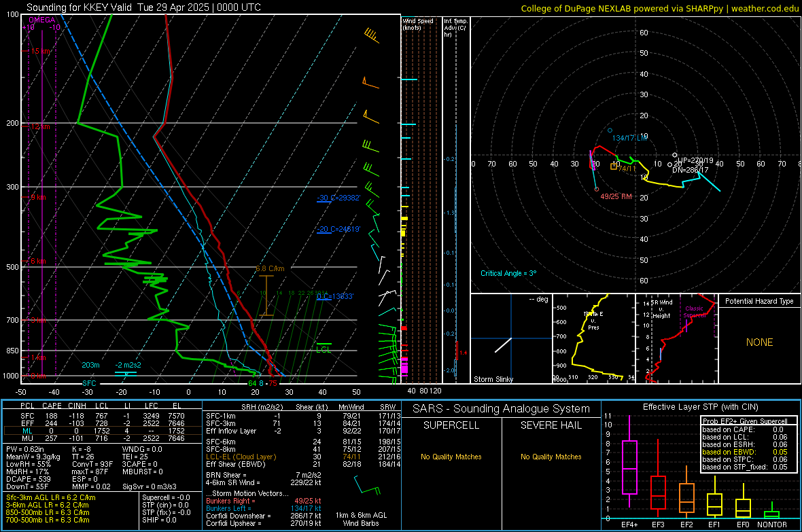
Task: Click the 'SHIP = 0.0' value
Action: [x=159, y=520]
